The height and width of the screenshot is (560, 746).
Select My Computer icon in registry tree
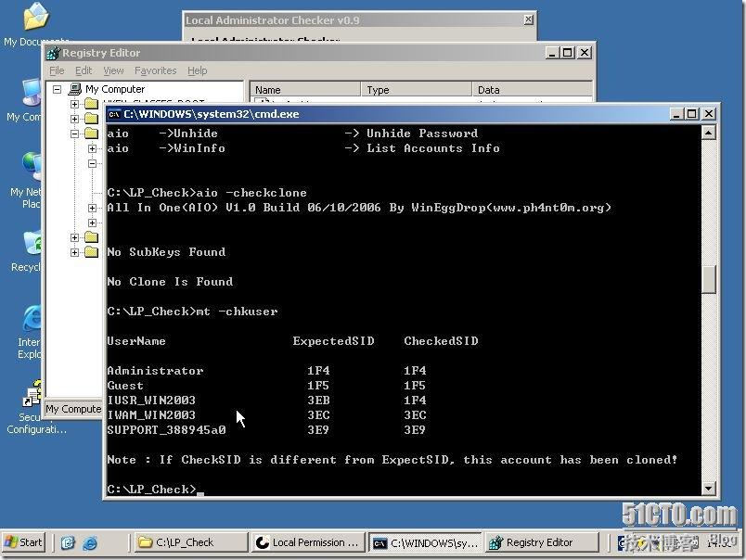point(75,89)
